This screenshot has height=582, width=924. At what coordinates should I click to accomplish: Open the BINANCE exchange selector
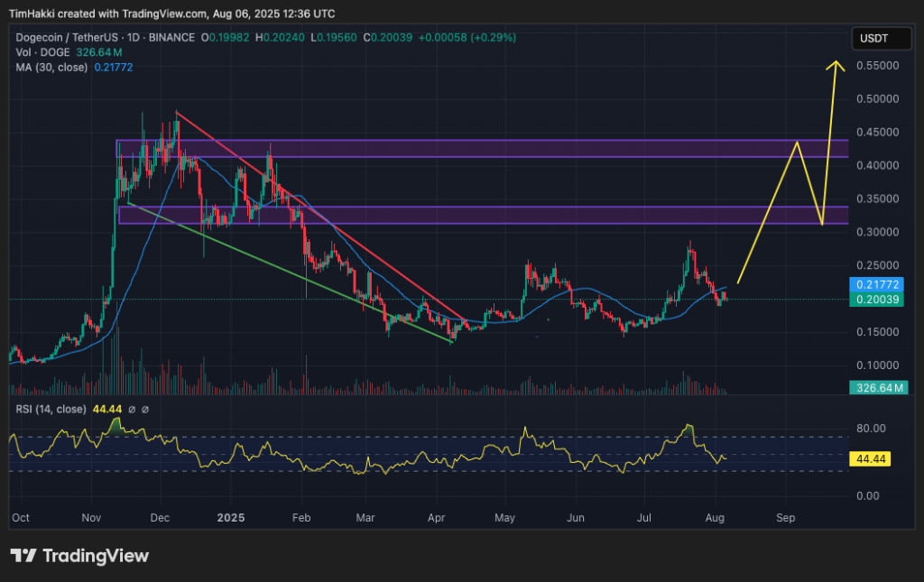click(171, 38)
